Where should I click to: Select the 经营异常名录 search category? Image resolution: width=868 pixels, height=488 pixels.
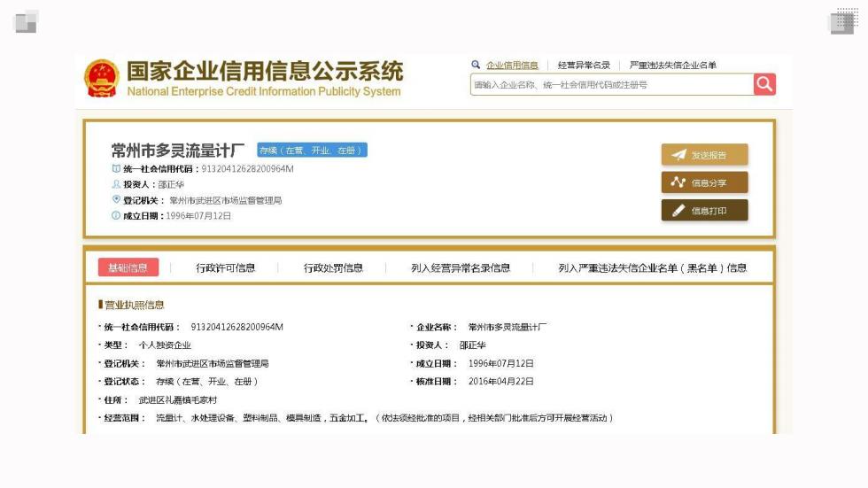[x=584, y=66]
